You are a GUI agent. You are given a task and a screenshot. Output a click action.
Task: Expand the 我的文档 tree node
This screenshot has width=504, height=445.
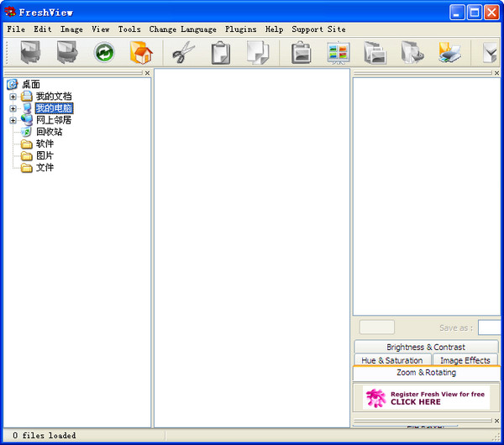pos(13,97)
